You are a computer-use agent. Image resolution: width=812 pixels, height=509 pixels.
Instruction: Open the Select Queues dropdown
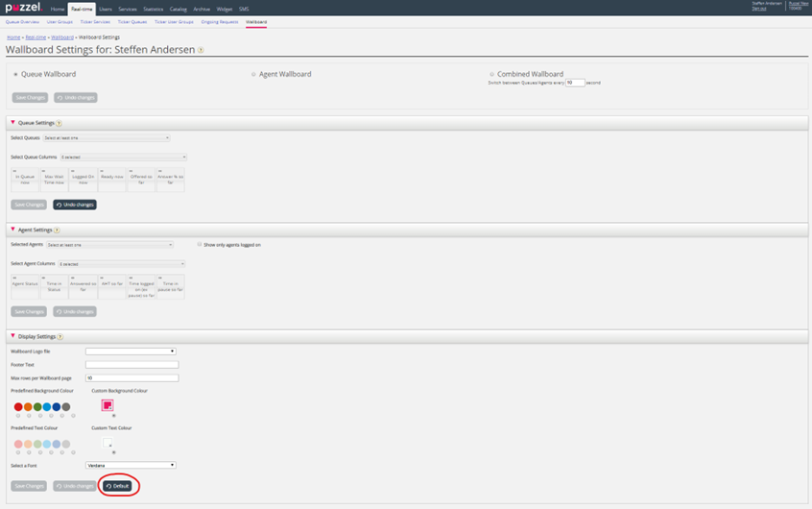(x=106, y=138)
